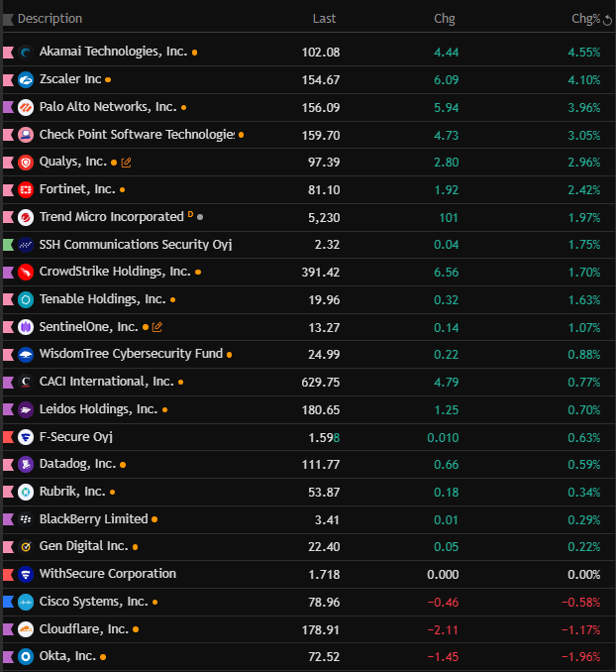Viewport: 616px width, 672px height.
Task: Sort by the Description column header
Action: (50, 19)
